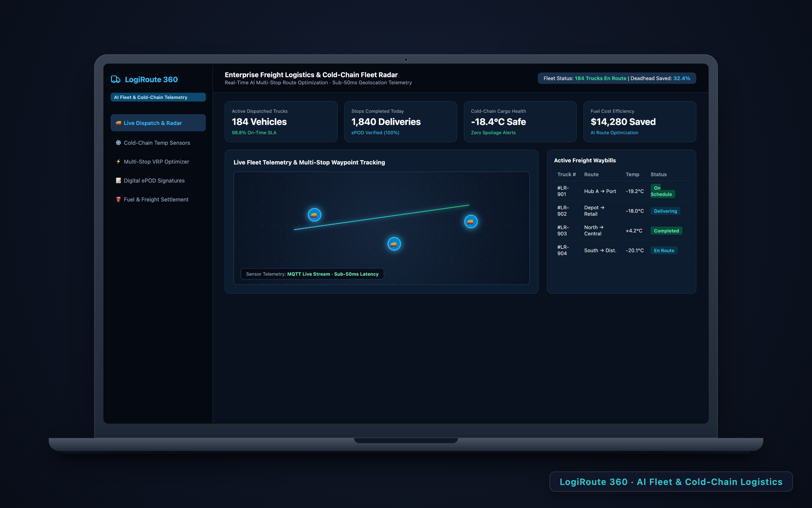Open the Fuel Cost Efficiency card
This screenshot has width=812, height=508.
tap(639, 122)
